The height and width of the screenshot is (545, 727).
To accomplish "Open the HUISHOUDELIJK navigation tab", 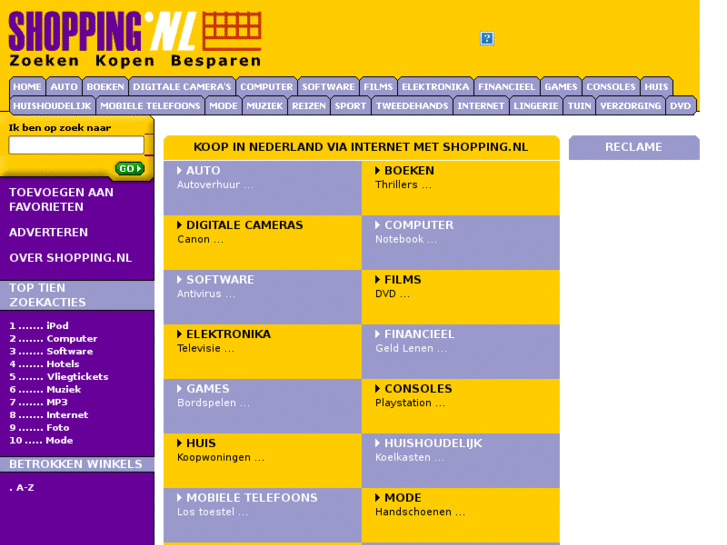I will pyautogui.click(x=52, y=105).
